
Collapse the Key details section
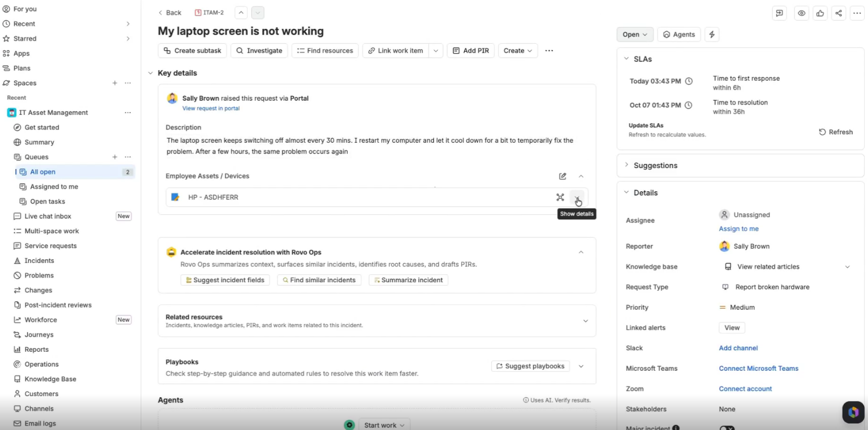(150, 73)
